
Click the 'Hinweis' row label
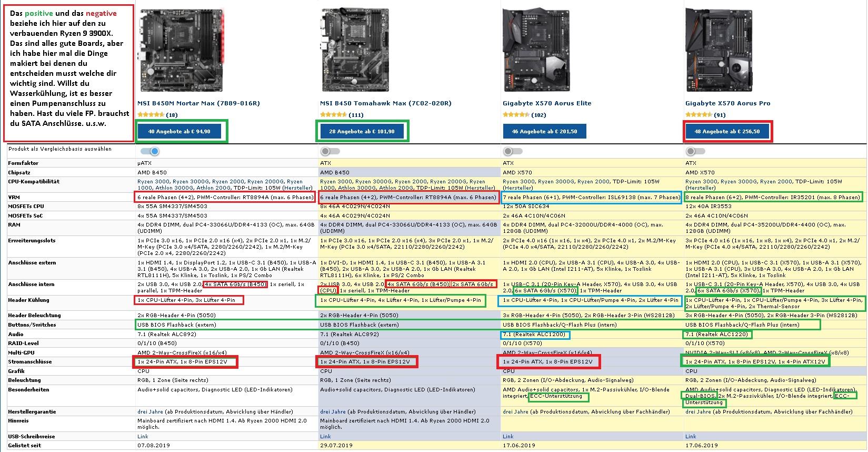pos(18,421)
